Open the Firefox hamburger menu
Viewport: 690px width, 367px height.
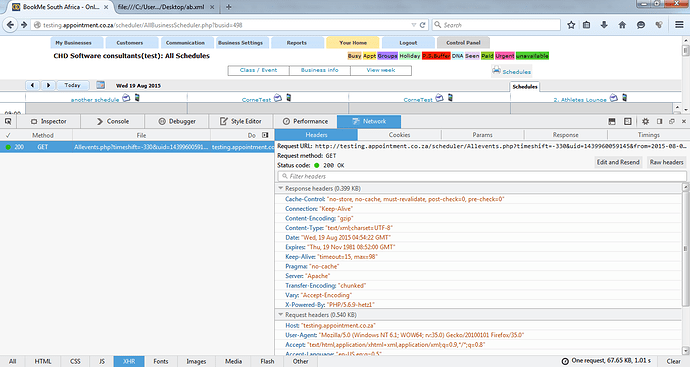click(x=679, y=25)
